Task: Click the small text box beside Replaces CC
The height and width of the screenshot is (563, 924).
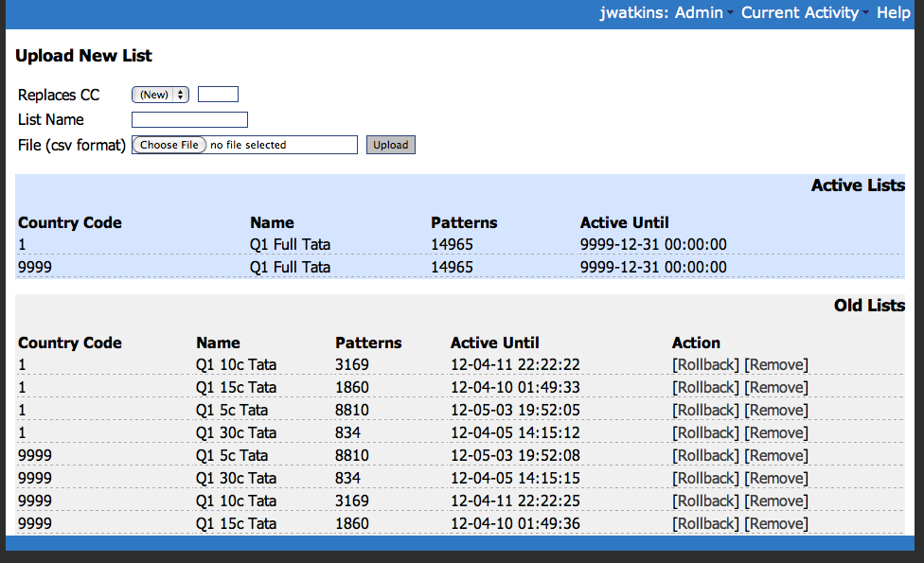Action: point(218,95)
